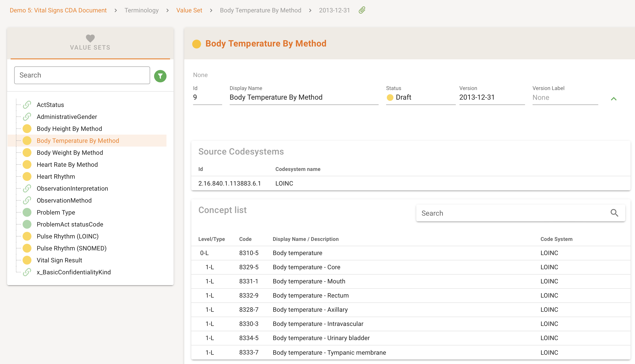
Task: Collapse the details with the green chevron
Action: tap(614, 99)
